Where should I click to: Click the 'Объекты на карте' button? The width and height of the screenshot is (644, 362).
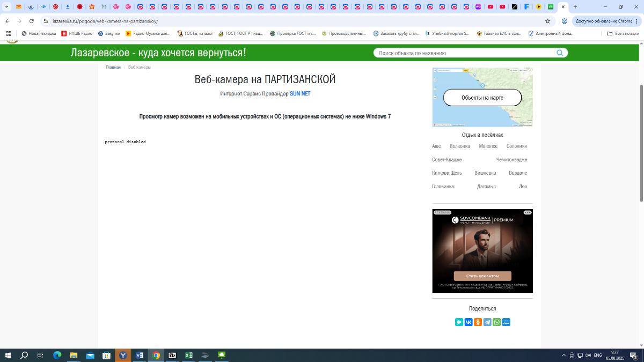click(482, 98)
